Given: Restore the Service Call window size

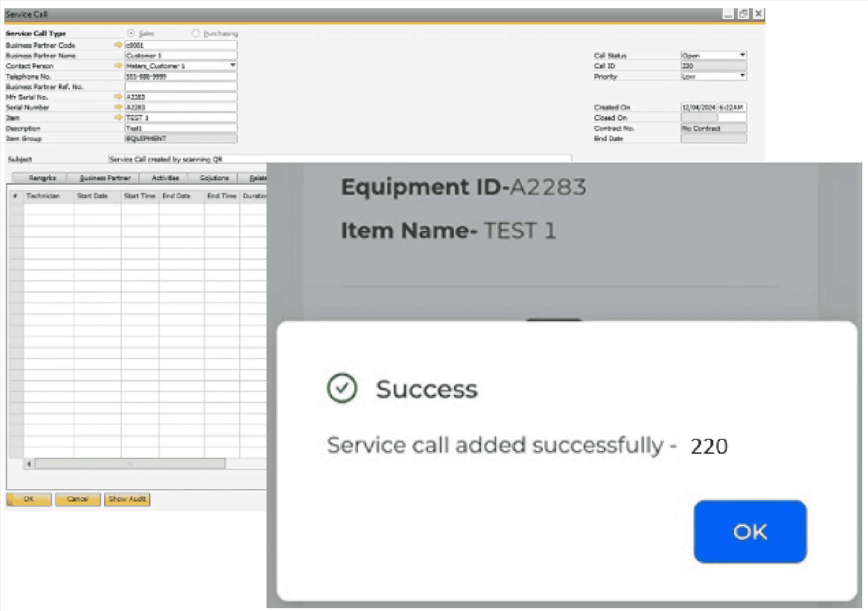Looking at the screenshot, I should pos(743,14).
